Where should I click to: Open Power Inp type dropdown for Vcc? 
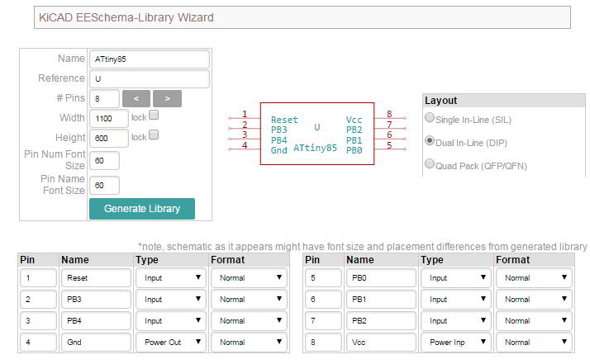455,343
